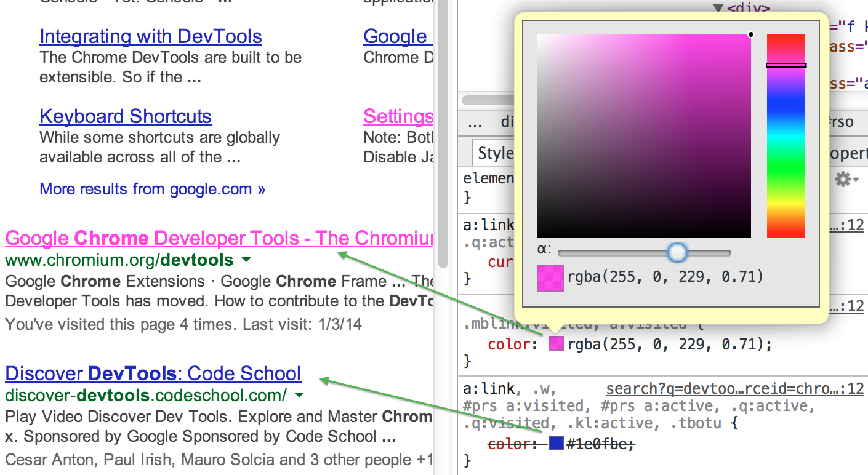The height and width of the screenshot is (475, 868).
Task: Open the Discover DevTools: Code School result
Action: tap(153, 373)
